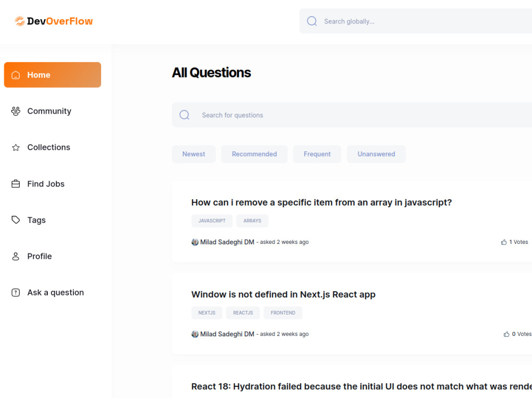The width and height of the screenshot is (532, 398).
Task: Focus the Search globally input field
Action: (x=415, y=21)
